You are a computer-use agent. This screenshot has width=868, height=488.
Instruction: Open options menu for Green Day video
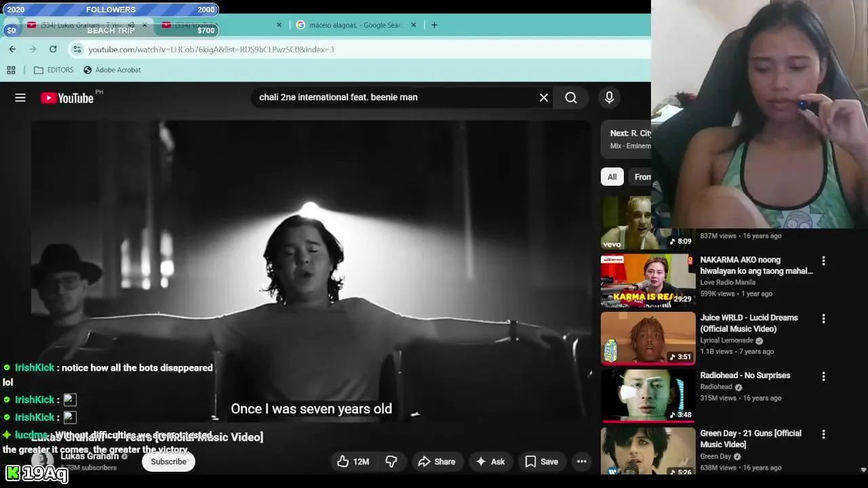pos(823,434)
